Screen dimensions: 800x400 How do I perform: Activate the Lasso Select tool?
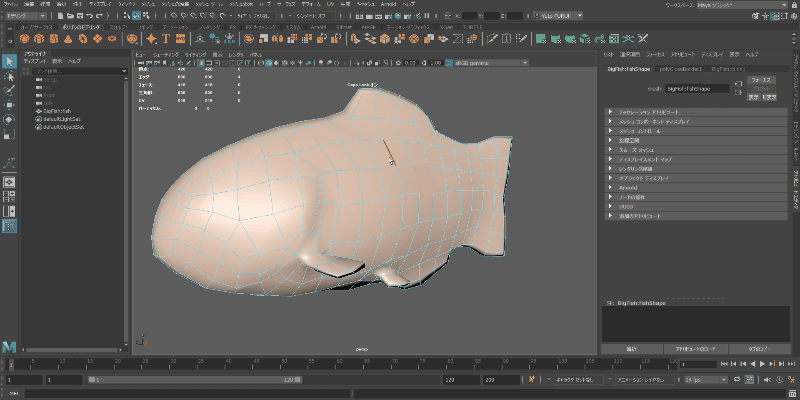tap(9, 75)
